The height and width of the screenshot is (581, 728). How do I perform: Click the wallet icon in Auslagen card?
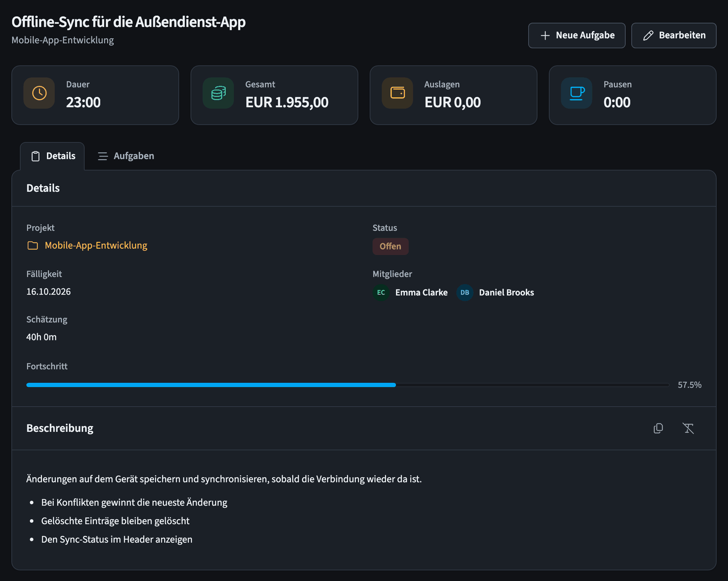coord(398,93)
